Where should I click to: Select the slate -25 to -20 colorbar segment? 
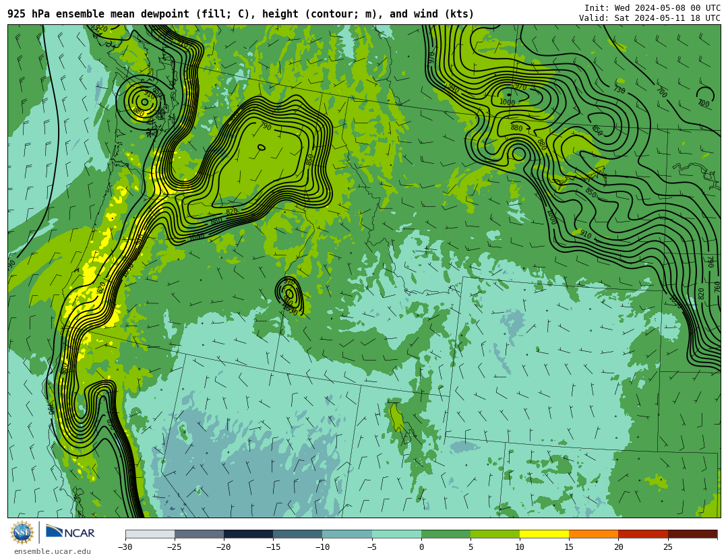coord(199,534)
